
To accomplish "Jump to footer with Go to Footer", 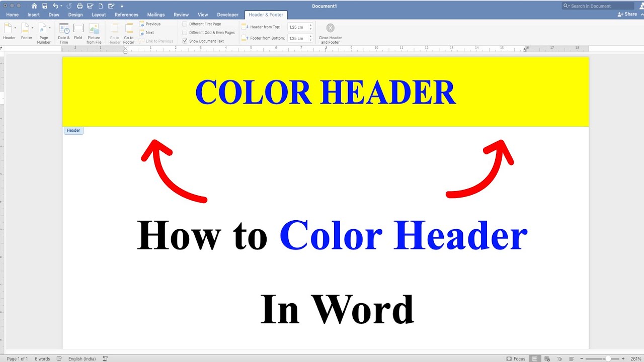I will pyautogui.click(x=129, y=33).
